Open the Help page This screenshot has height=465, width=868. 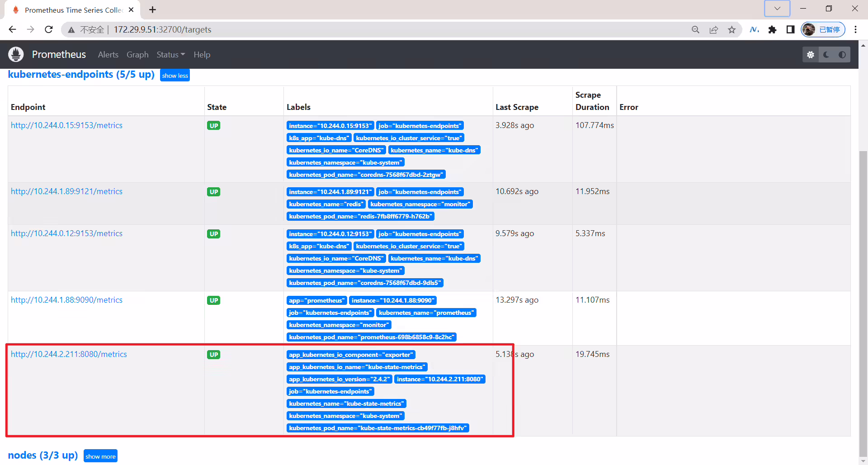[202, 55]
